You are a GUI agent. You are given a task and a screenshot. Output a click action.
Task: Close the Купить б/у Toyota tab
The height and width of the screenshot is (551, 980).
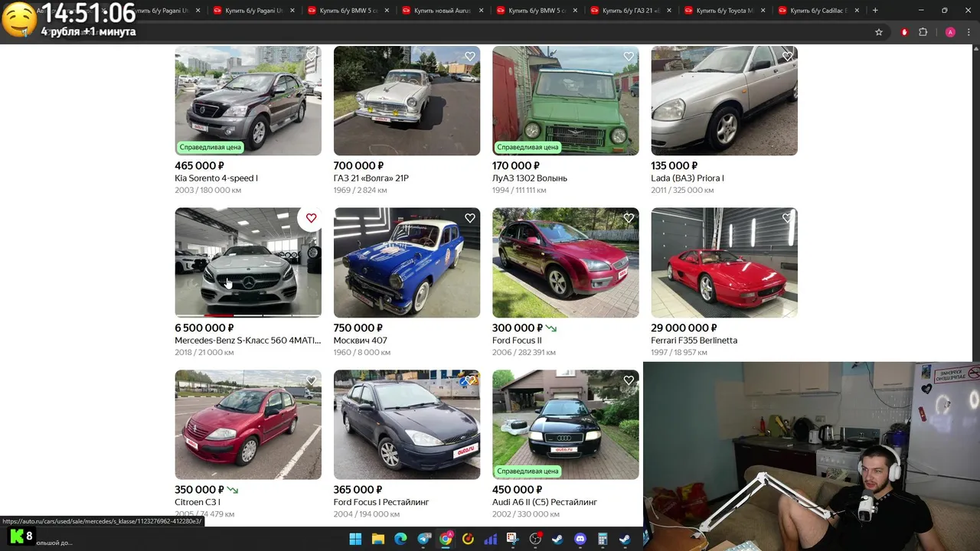(763, 11)
